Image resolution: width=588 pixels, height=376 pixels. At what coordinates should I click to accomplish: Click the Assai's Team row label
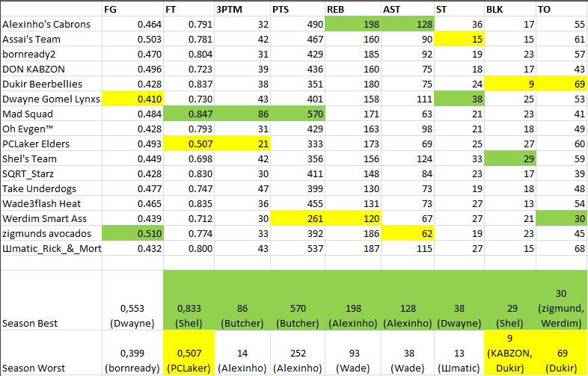pyautogui.click(x=52, y=39)
